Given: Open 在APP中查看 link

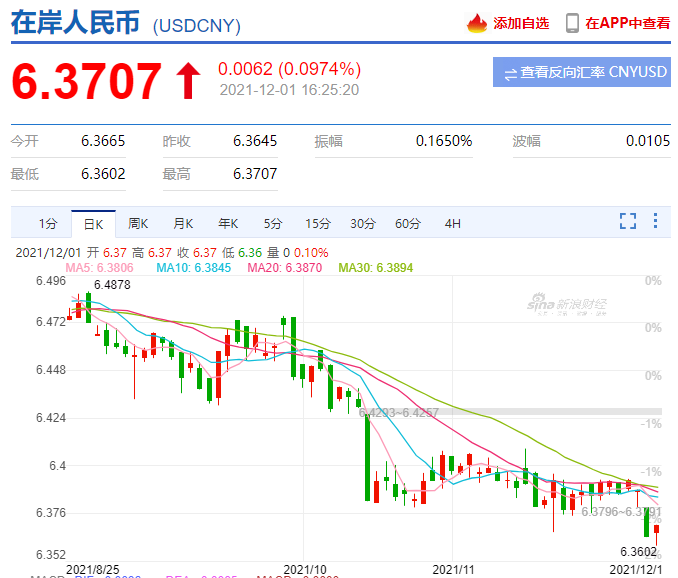Looking at the screenshot, I should point(627,23).
